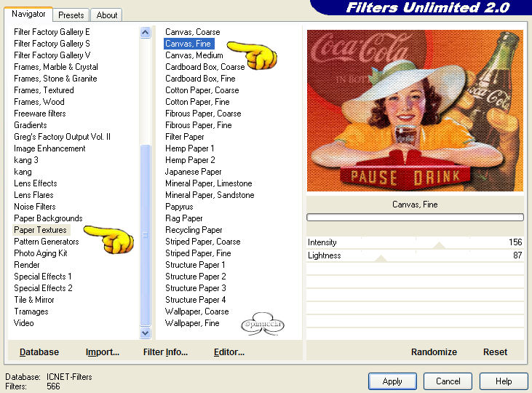
Task: Click the Apply button
Action: pos(392,381)
